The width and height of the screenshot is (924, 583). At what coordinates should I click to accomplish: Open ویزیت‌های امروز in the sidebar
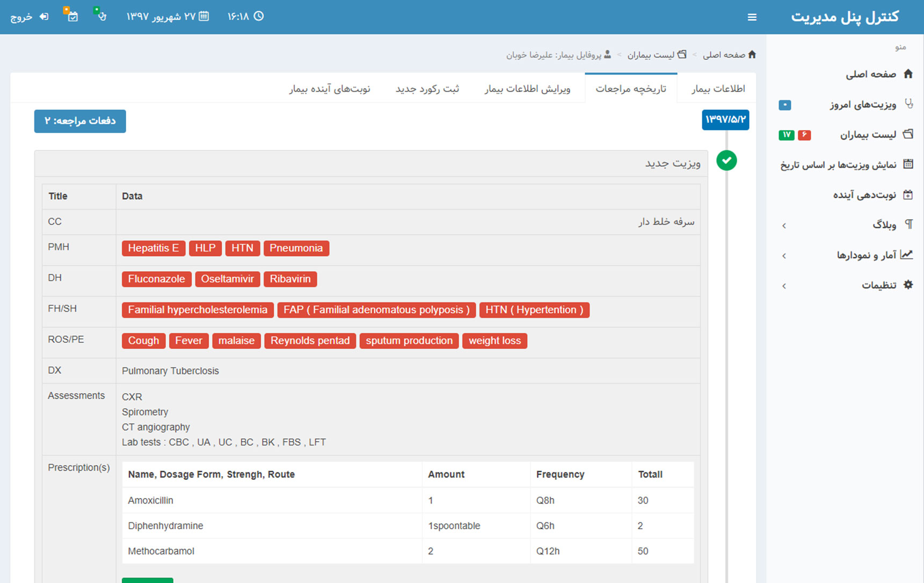click(862, 104)
